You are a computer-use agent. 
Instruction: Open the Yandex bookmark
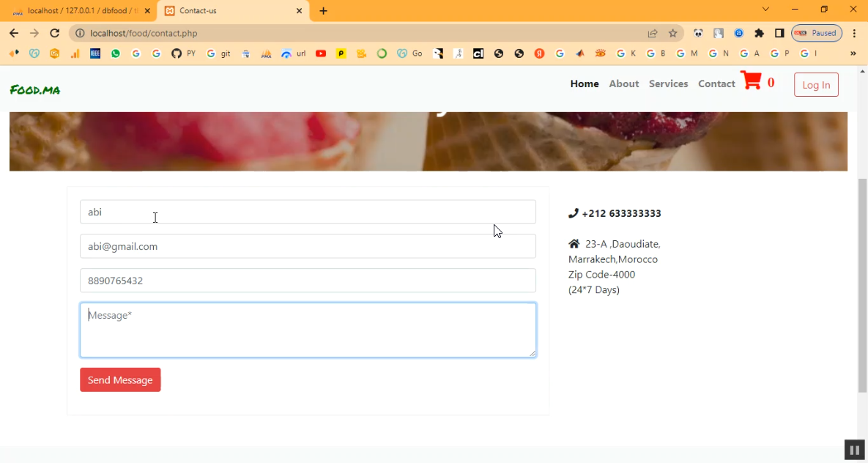coord(539,53)
